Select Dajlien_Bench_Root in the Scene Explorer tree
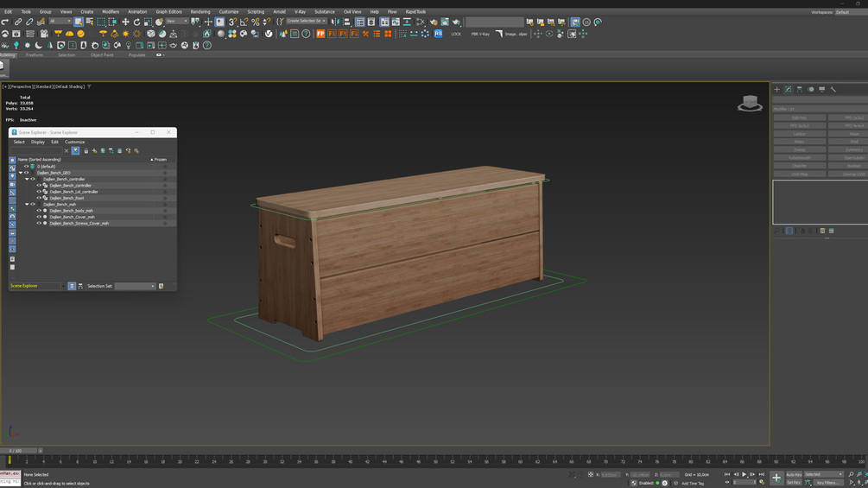 click(x=67, y=198)
